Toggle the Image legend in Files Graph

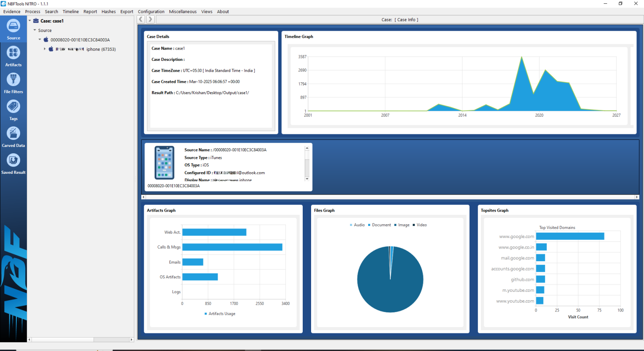tap(402, 225)
